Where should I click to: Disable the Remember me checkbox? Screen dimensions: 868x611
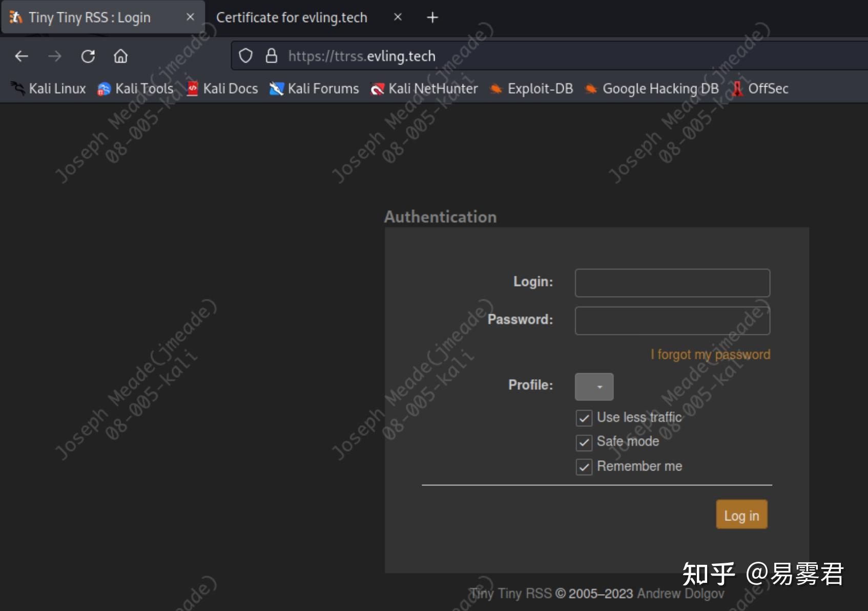pos(584,467)
